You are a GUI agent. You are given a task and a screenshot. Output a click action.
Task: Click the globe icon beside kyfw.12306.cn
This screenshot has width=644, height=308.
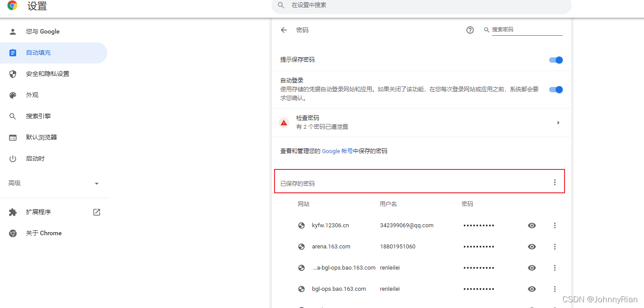tap(301, 225)
